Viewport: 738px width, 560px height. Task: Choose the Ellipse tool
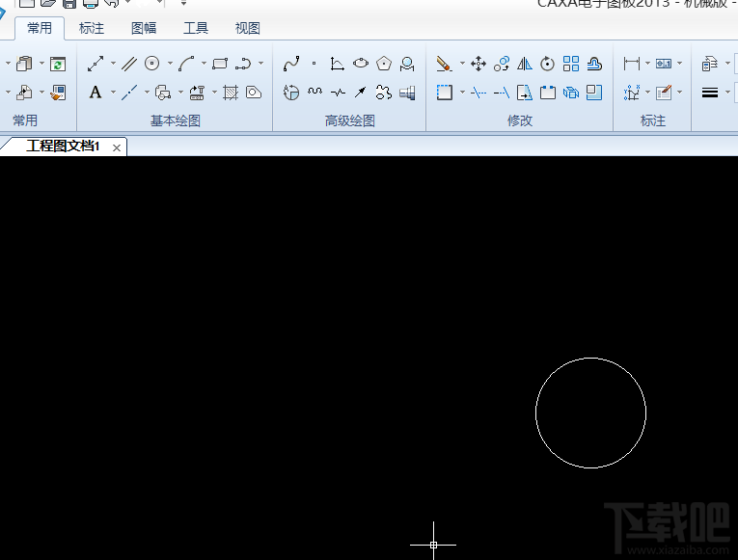tap(361, 64)
